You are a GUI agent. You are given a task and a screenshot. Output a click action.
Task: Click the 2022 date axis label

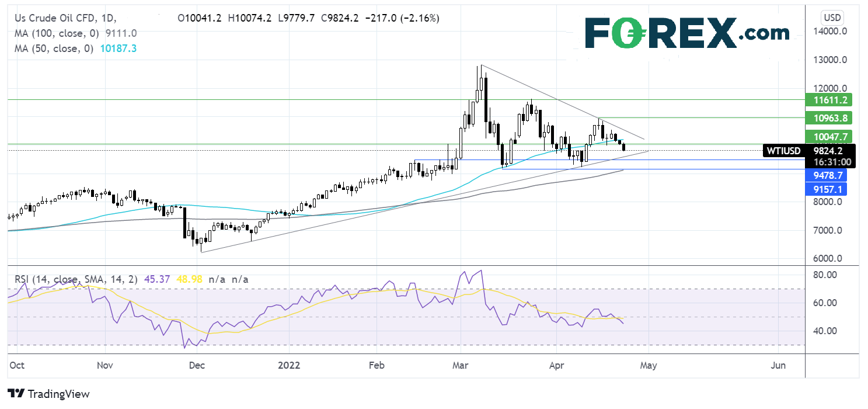[288, 365]
